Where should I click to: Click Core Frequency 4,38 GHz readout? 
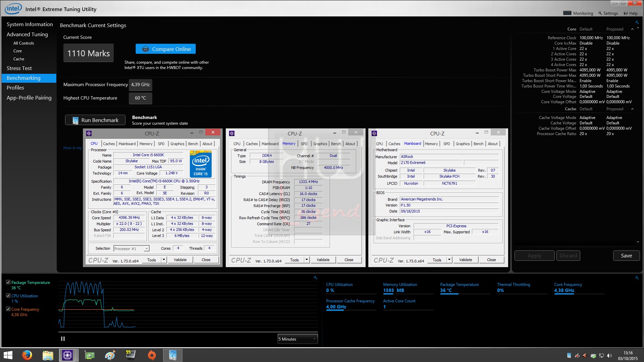[x=564, y=291]
